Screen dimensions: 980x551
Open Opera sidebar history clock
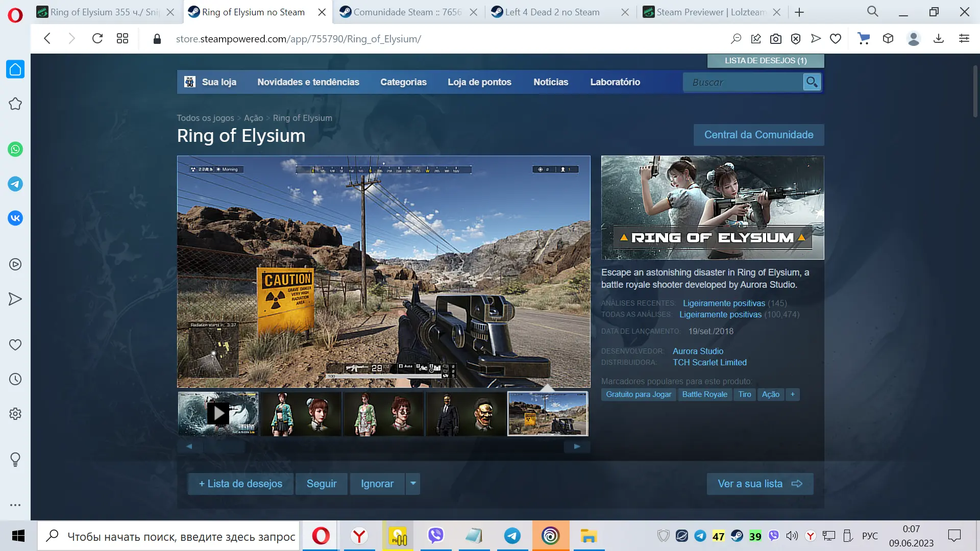tap(15, 379)
